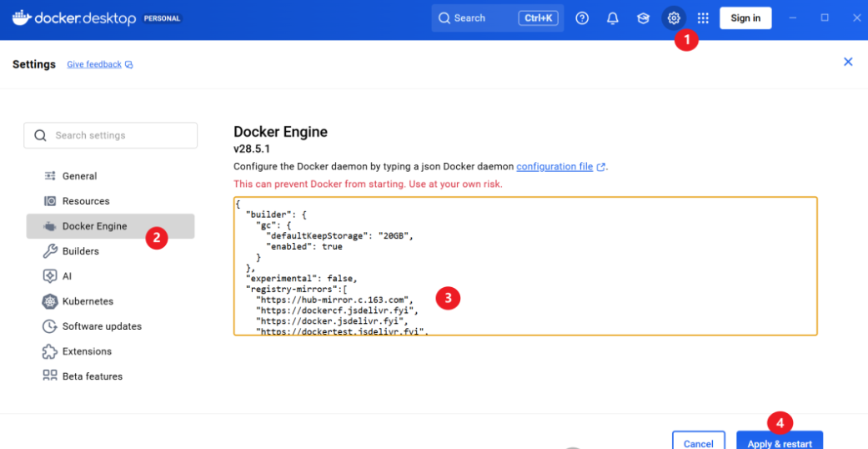Click the dockercf.jsdelivr.fyi mirror entry
Viewport: 868px width, 449px height.
337,310
